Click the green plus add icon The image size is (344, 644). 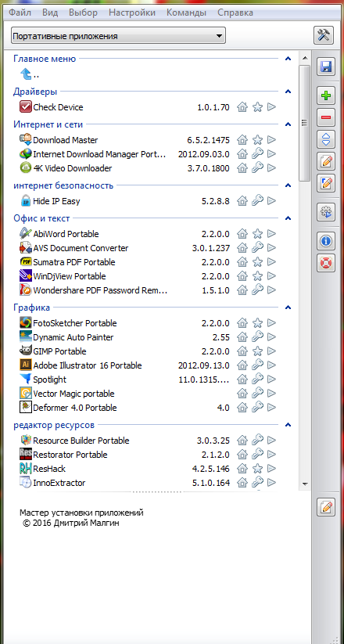pyautogui.click(x=326, y=96)
